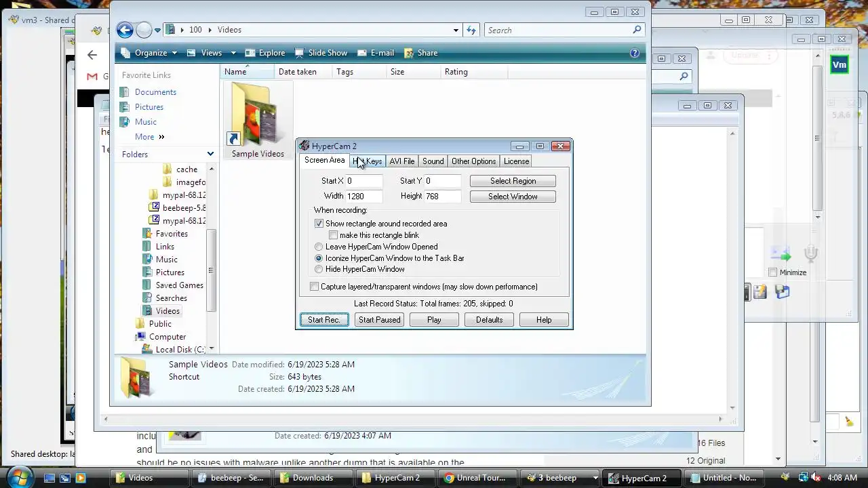
Task: Click the Defaults button
Action: pyautogui.click(x=489, y=320)
